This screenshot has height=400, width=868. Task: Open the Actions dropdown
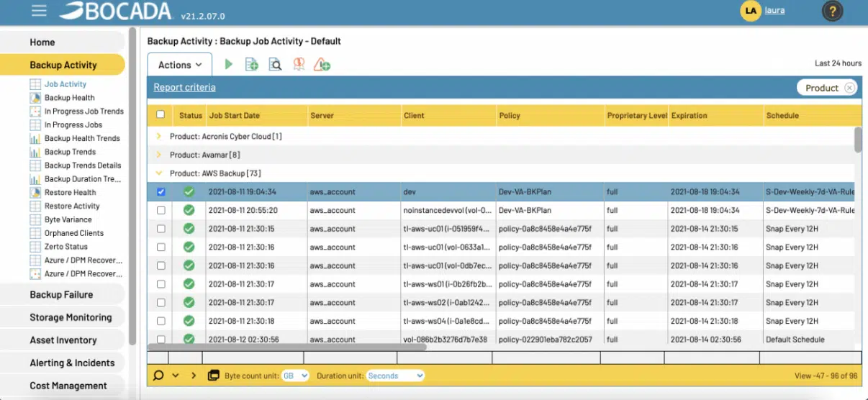point(180,65)
